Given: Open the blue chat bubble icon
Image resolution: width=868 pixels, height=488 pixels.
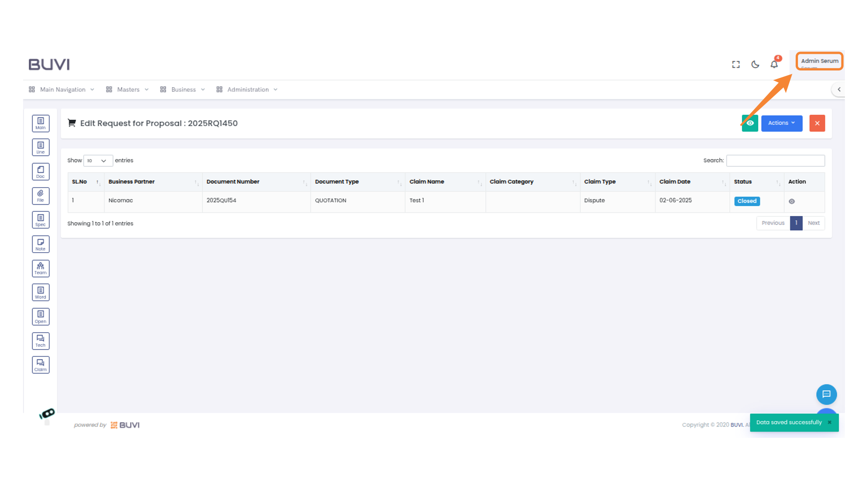Looking at the screenshot, I should [826, 394].
